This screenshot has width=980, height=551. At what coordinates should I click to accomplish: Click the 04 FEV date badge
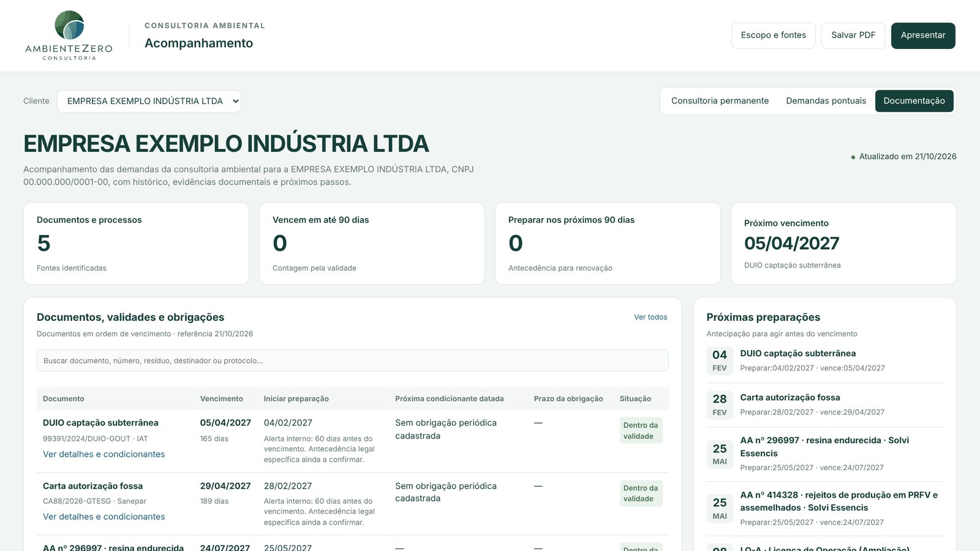tap(720, 361)
